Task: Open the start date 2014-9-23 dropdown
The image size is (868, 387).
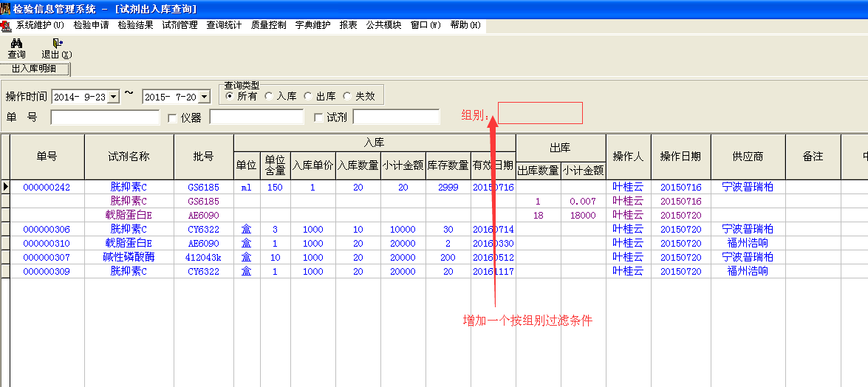Action: 114,97
